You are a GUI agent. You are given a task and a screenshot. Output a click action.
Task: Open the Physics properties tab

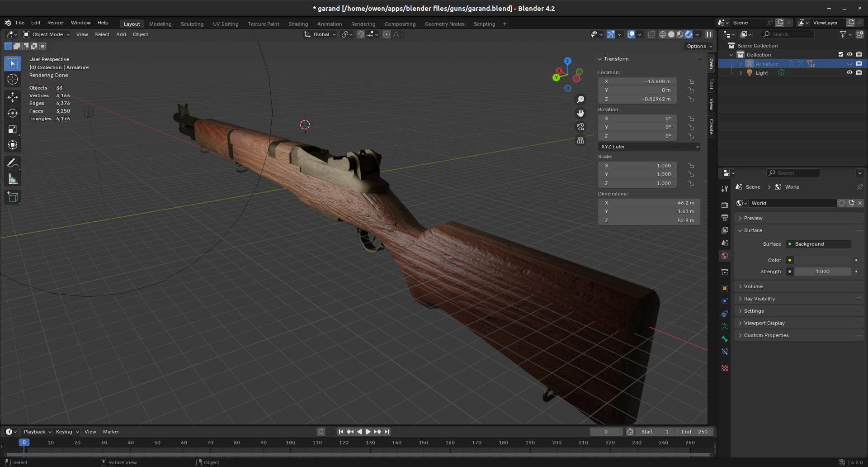[725, 300]
